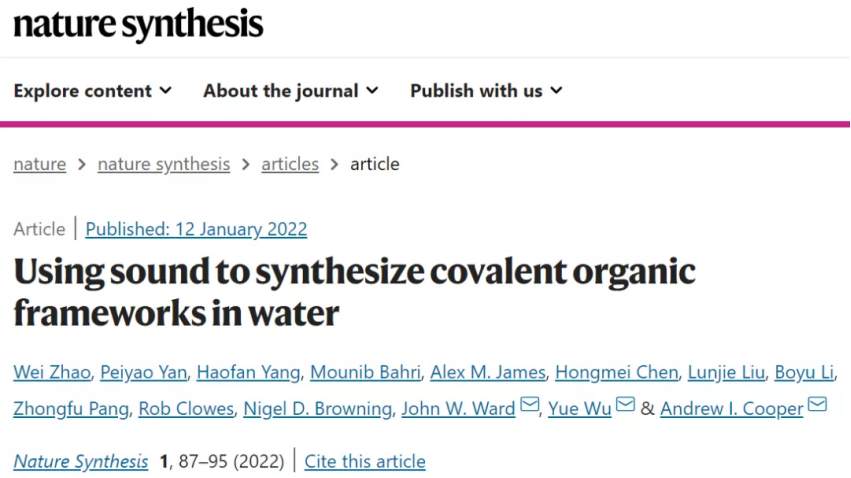Click the italic Nature Synthesis journal link
Viewport: 851px width, 478px height.
(81, 461)
